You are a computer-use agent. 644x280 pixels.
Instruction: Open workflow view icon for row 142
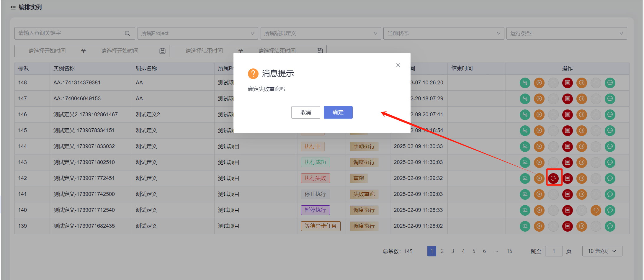525,179
